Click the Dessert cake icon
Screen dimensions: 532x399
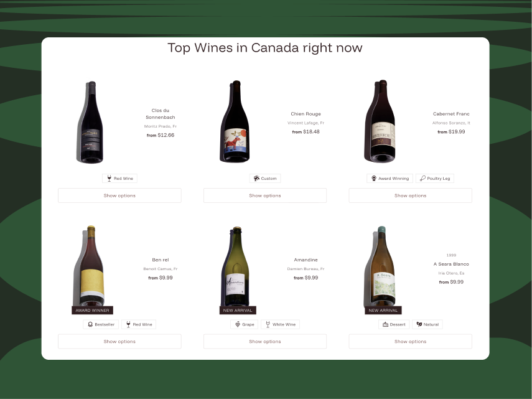pyautogui.click(x=385, y=324)
